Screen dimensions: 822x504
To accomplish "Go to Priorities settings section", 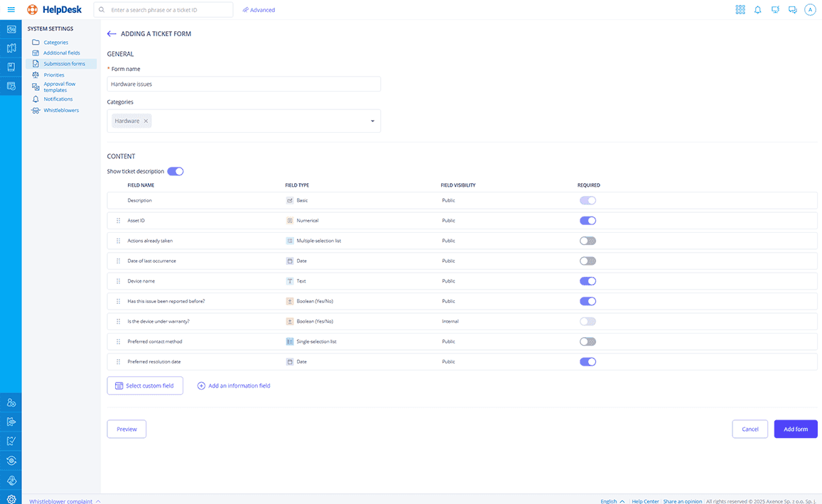I will (54, 75).
